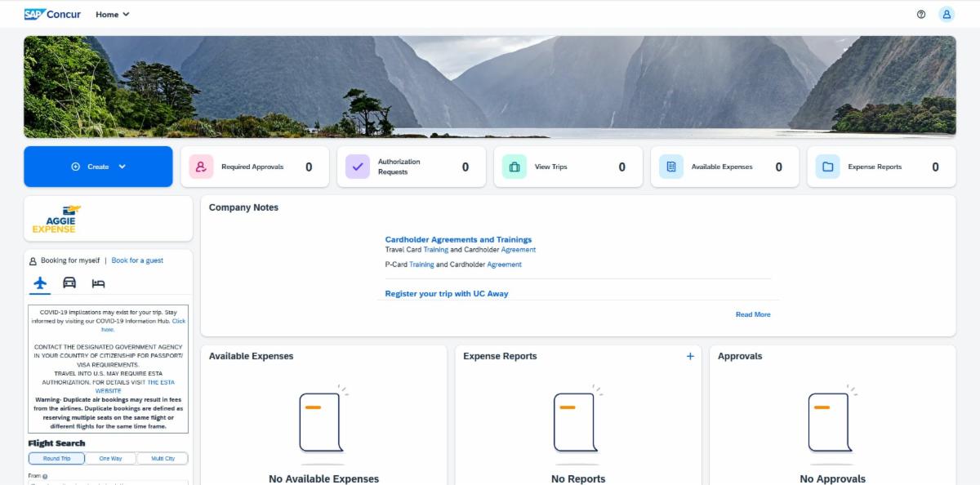Click the Book for a guest link
The height and width of the screenshot is (485, 980).
tap(137, 260)
